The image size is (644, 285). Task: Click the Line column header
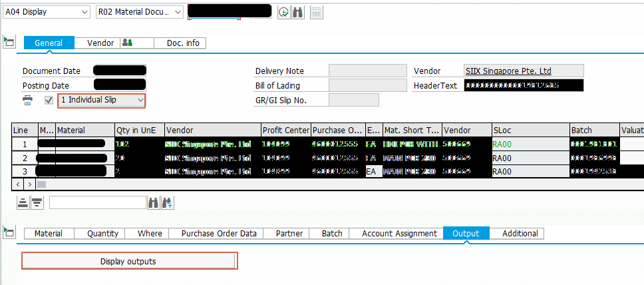point(25,130)
